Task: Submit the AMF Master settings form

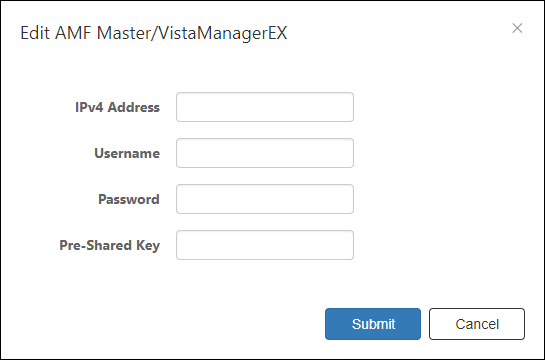Action: coord(373,324)
